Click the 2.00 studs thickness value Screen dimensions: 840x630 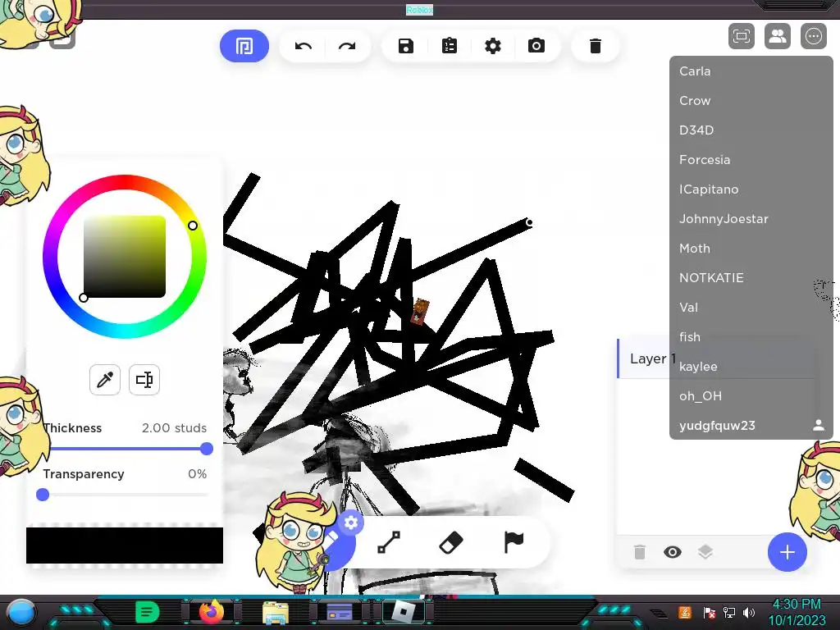[x=174, y=428]
